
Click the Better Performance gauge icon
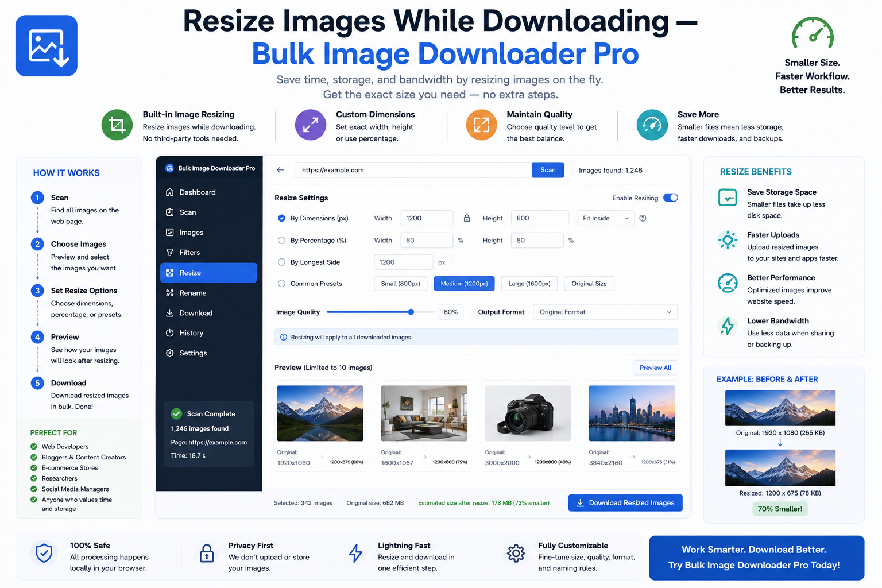click(x=728, y=283)
